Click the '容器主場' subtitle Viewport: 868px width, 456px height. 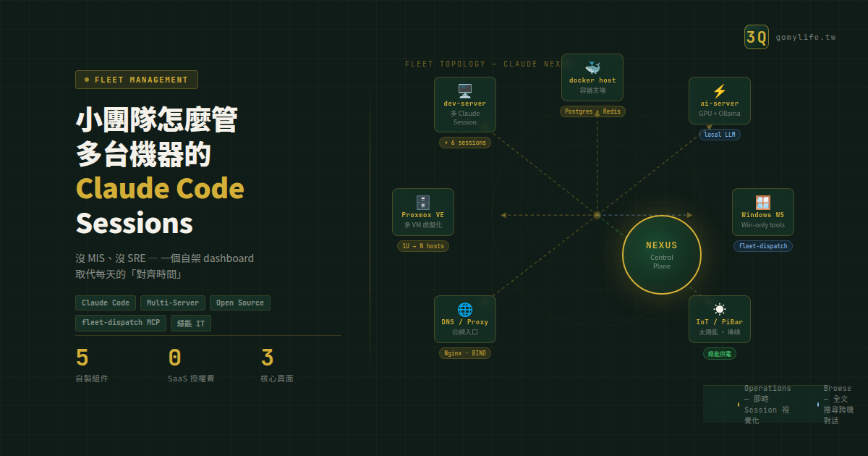[592, 90]
